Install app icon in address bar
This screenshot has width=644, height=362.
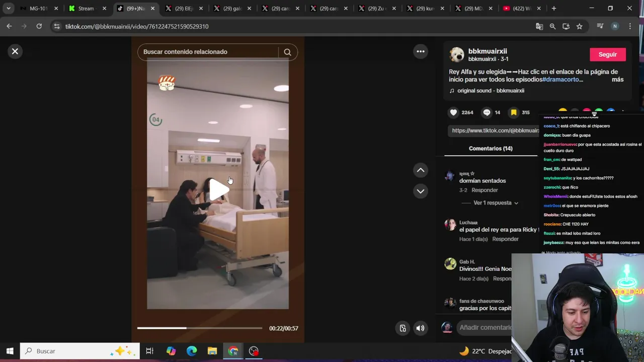[x=566, y=26]
